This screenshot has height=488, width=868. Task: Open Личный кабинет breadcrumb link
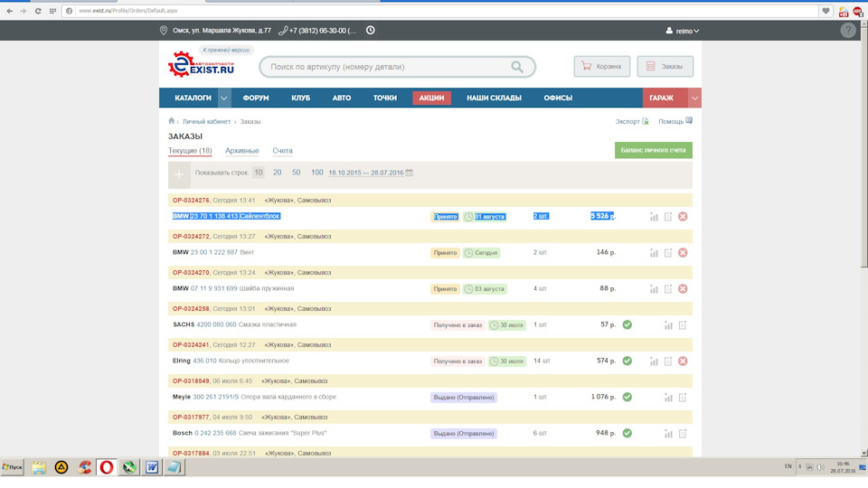[206, 122]
